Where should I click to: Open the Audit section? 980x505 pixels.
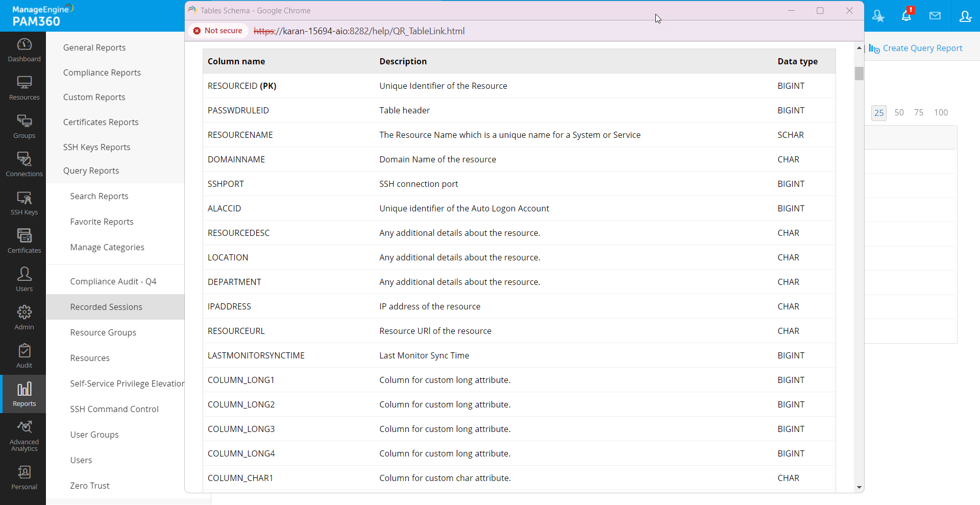click(24, 355)
